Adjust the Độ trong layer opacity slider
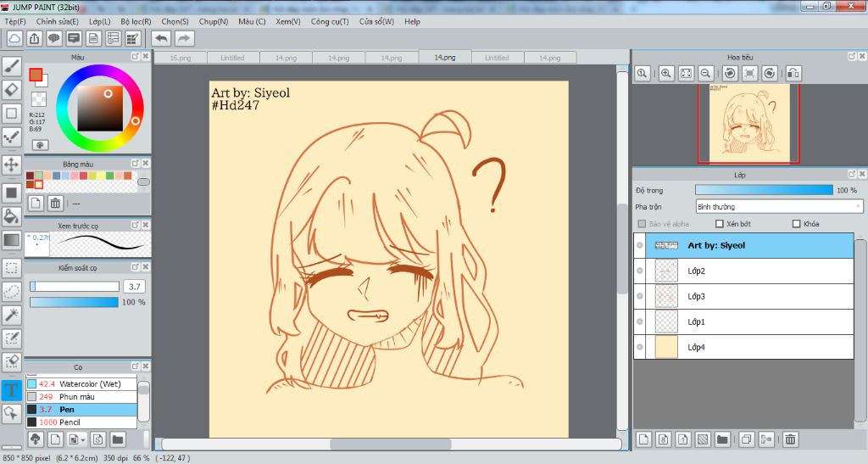The image size is (868, 464). tap(764, 190)
